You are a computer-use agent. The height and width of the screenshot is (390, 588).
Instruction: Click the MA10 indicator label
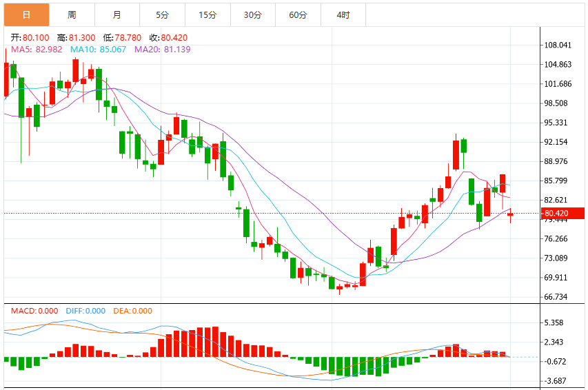pyautogui.click(x=99, y=50)
